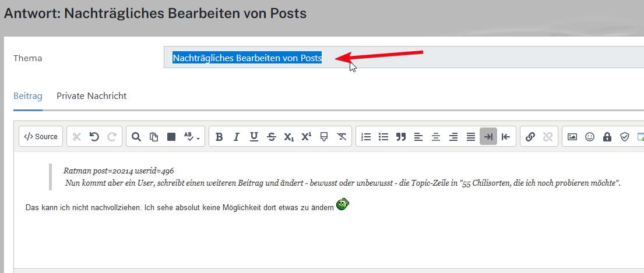
Task: Insert a block quote
Action: click(x=401, y=137)
